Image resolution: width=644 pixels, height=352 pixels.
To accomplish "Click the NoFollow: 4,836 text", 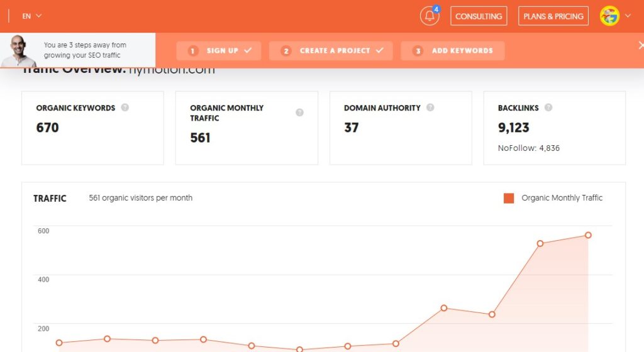I will point(528,148).
